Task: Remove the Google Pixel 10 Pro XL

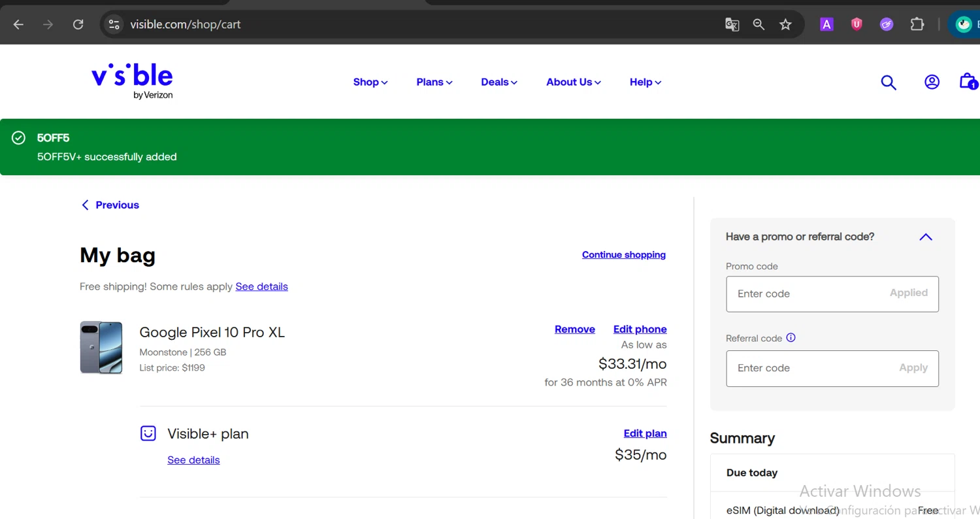Action: 574,329
